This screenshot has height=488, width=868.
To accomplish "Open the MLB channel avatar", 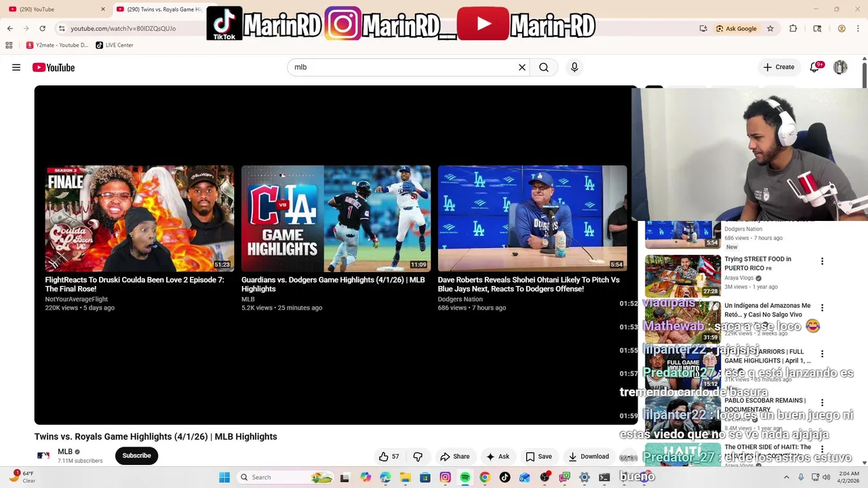I will pos(43,455).
